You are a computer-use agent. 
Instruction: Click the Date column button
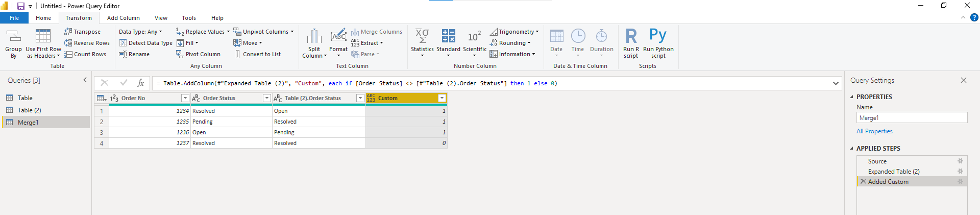pos(556,43)
